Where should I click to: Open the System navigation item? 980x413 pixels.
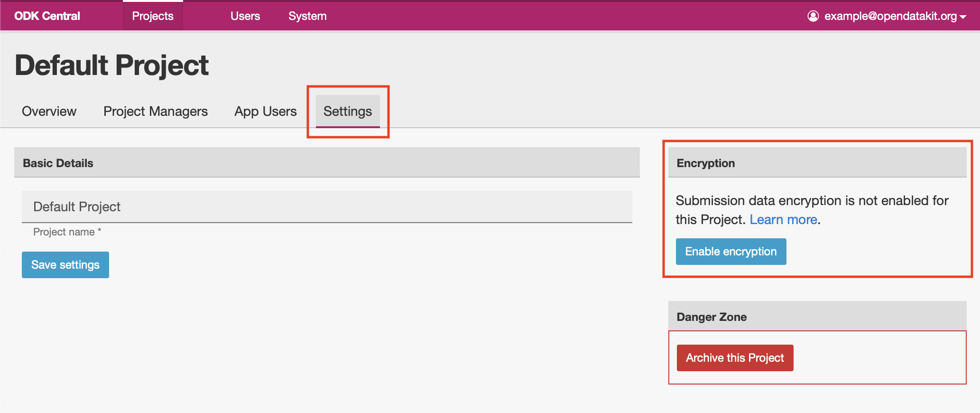coord(307,16)
